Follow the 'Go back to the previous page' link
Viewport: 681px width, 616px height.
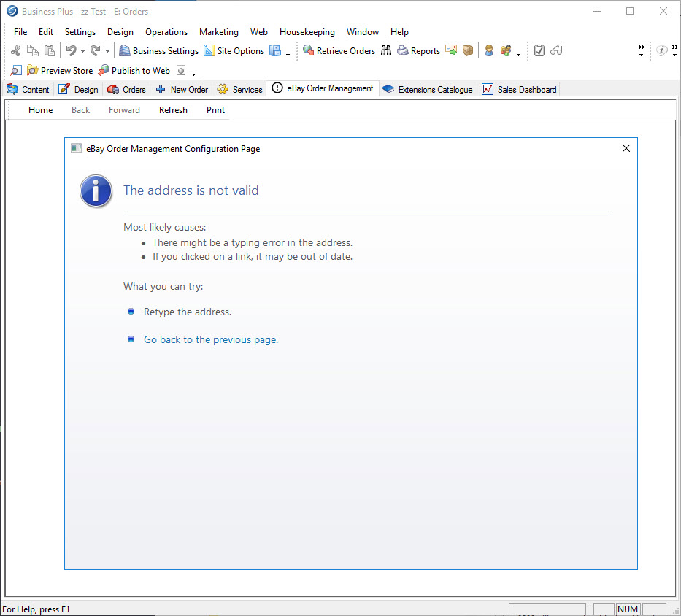click(210, 340)
